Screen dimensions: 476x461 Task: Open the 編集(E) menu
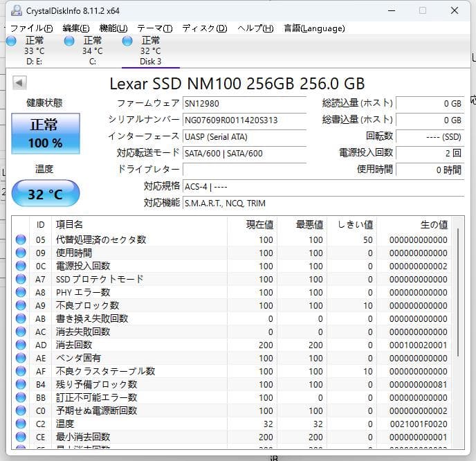(76, 28)
